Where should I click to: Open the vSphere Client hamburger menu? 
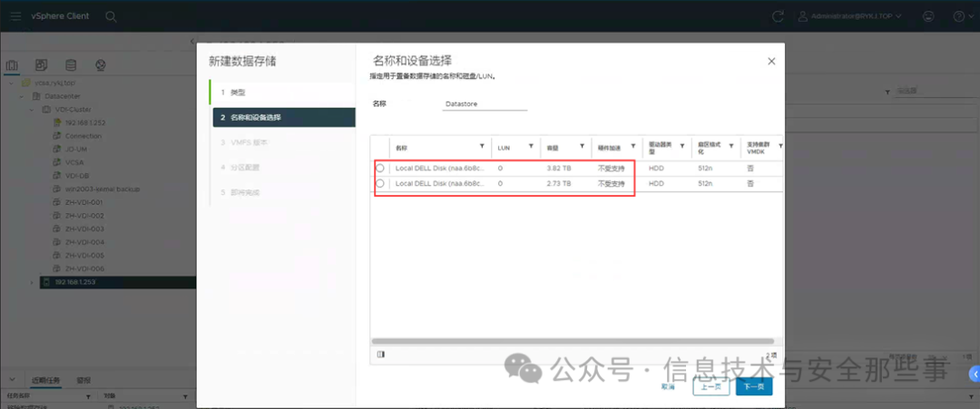click(15, 16)
